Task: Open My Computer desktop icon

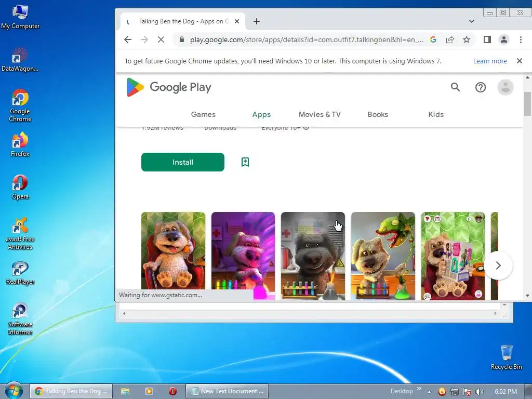Action: [x=20, y=17]
